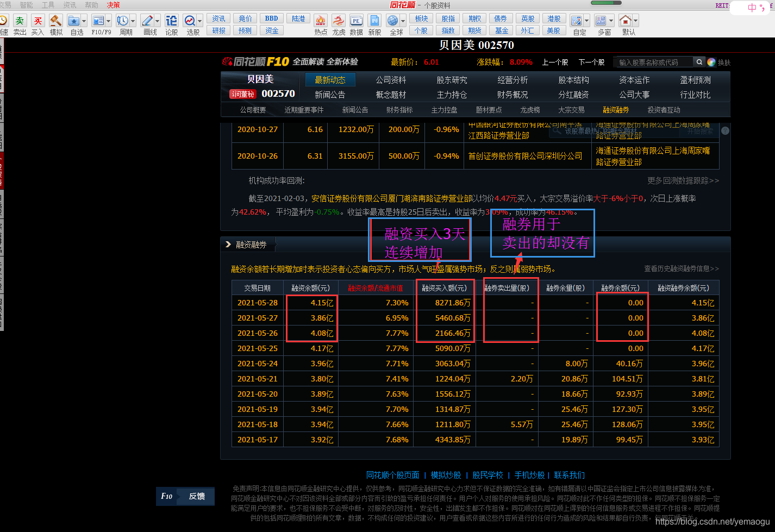Open 联系我们 footer link
Image resolution: width=775 pixels, height=532 pixels.
point(570,475)
